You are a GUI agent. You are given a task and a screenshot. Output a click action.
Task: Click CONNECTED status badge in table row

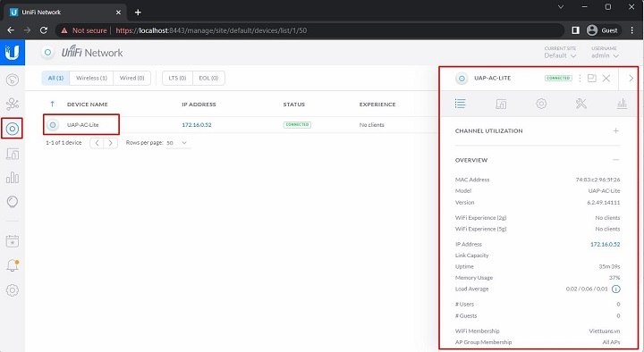pos(297,125)
